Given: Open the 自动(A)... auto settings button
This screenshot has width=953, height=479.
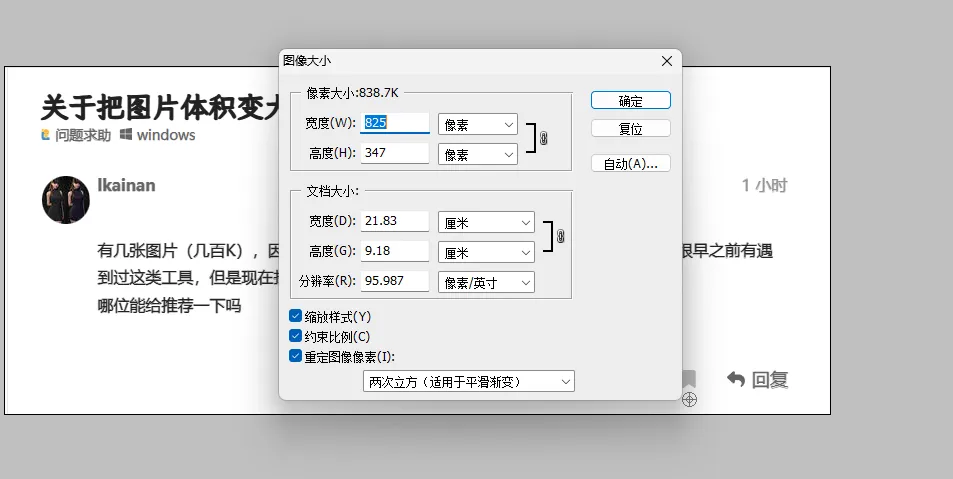Looking at the screenshot, I should [630, 163].
